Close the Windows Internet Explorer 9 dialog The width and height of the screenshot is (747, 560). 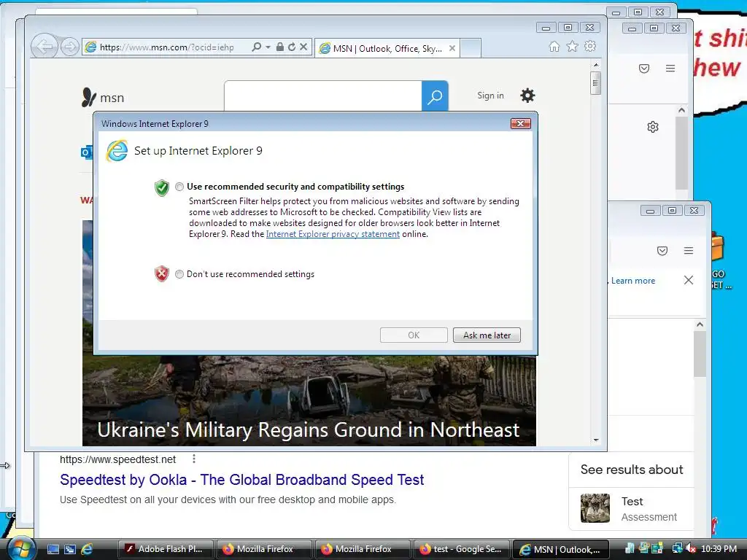pos(520,124)
